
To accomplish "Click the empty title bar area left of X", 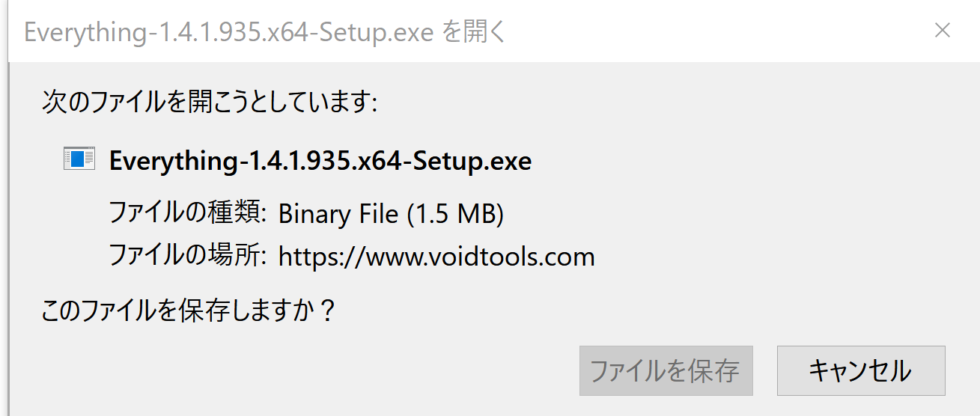I will tap(711, 31).
